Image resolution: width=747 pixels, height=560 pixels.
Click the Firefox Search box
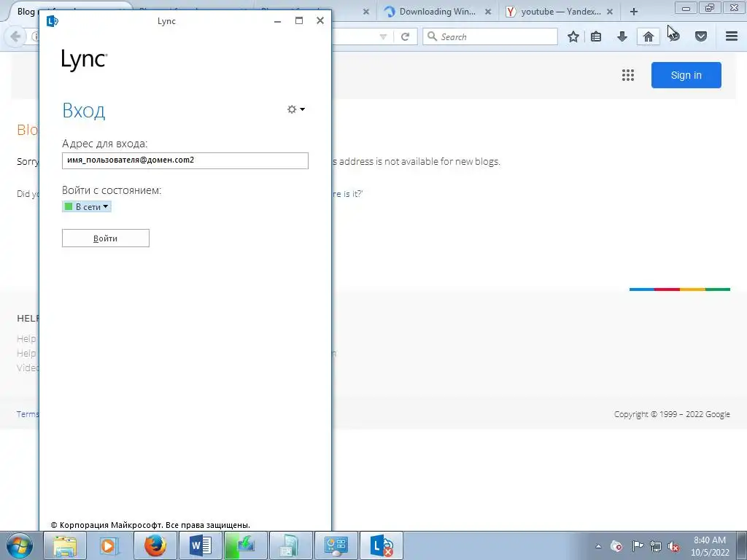click(x=489, y=36)
